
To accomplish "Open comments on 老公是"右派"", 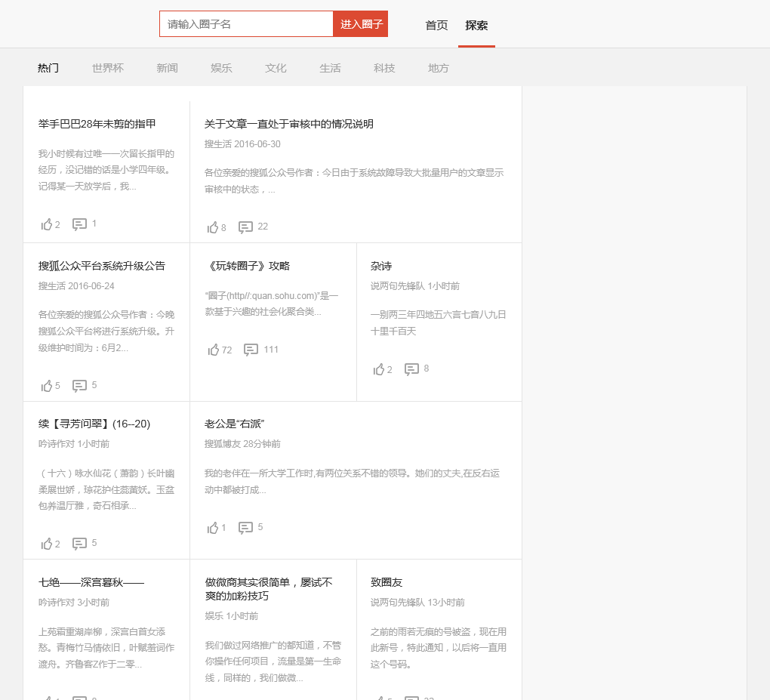I will [x=245, y=528].
